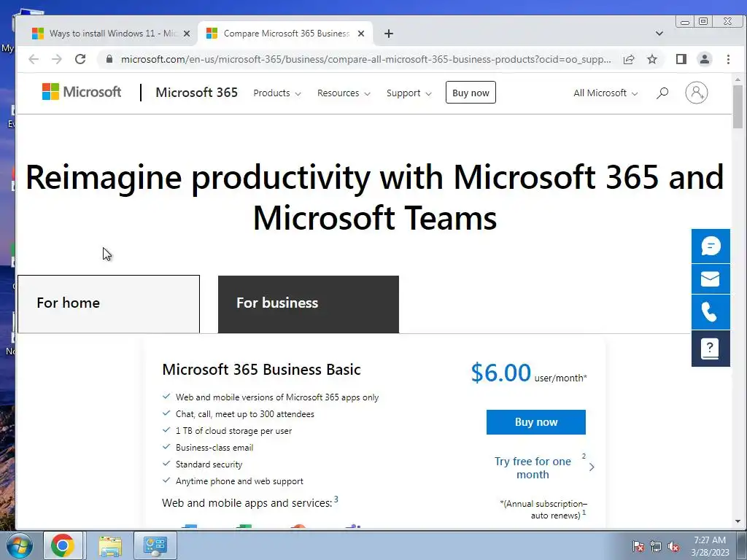
Task: Expand the All Microsoft menu
Action: [x=605, y=93]
